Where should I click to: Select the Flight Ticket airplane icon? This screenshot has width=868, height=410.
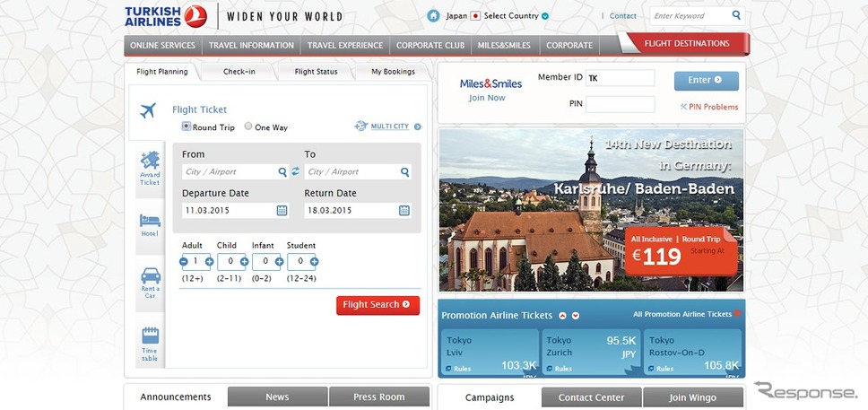(x=148, y=111)
